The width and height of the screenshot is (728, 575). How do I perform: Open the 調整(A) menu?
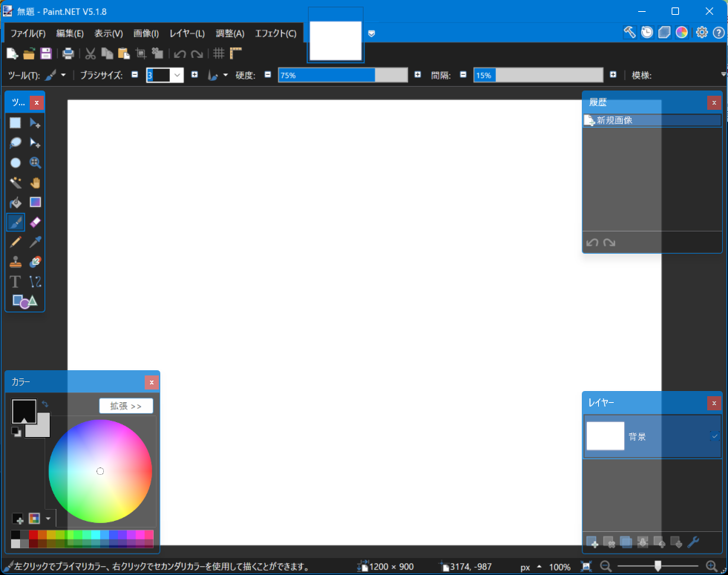pos(230,33)
